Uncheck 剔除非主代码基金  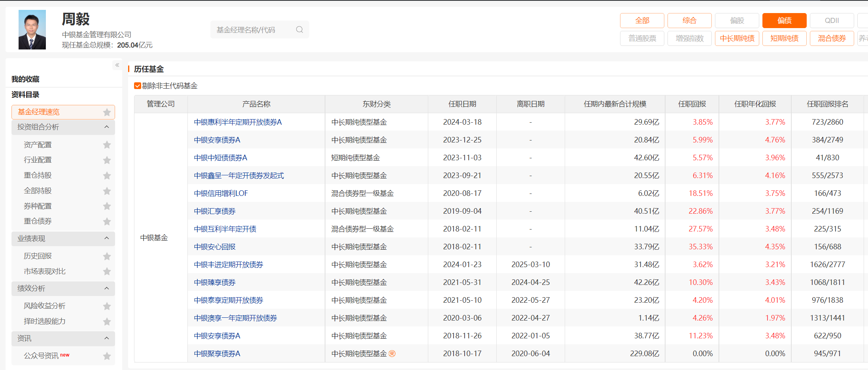(x=137, y=85)
